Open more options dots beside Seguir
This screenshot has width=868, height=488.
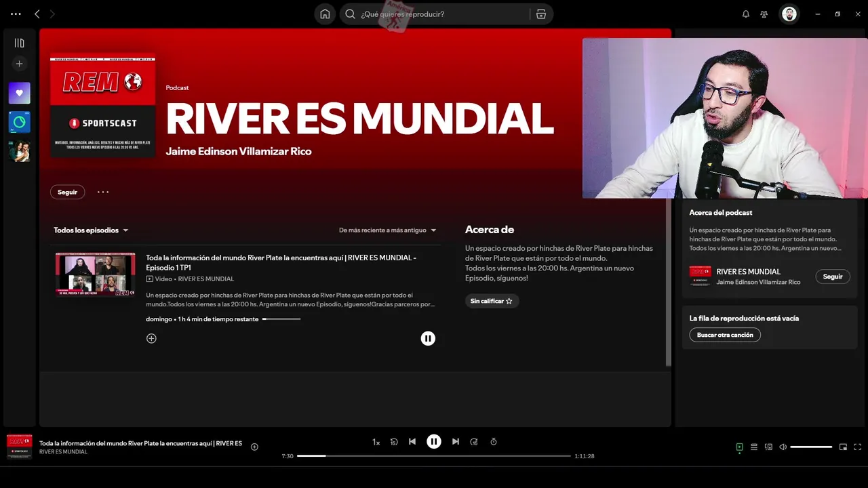click(103, 192)
